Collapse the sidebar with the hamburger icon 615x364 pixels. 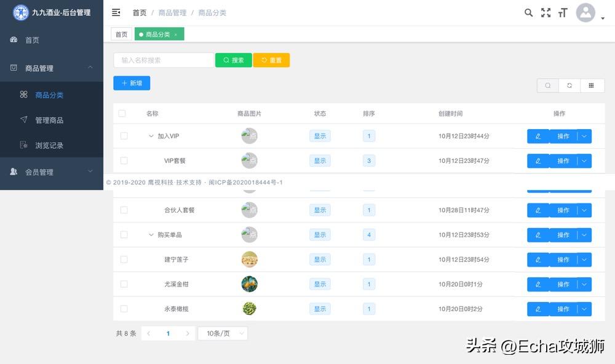point(116,12)
